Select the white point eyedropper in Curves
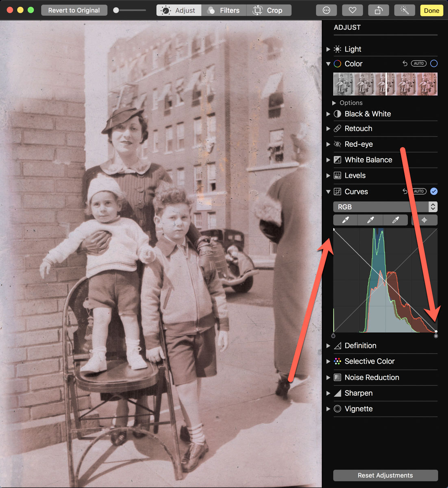This screenshot has height=488, width=448. (x=395, y=220)
